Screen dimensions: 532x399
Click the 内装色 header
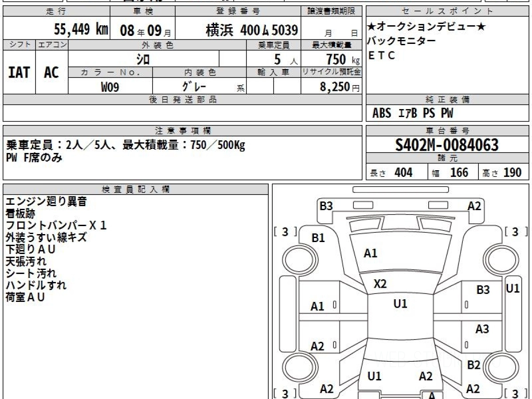coord(199,72)
